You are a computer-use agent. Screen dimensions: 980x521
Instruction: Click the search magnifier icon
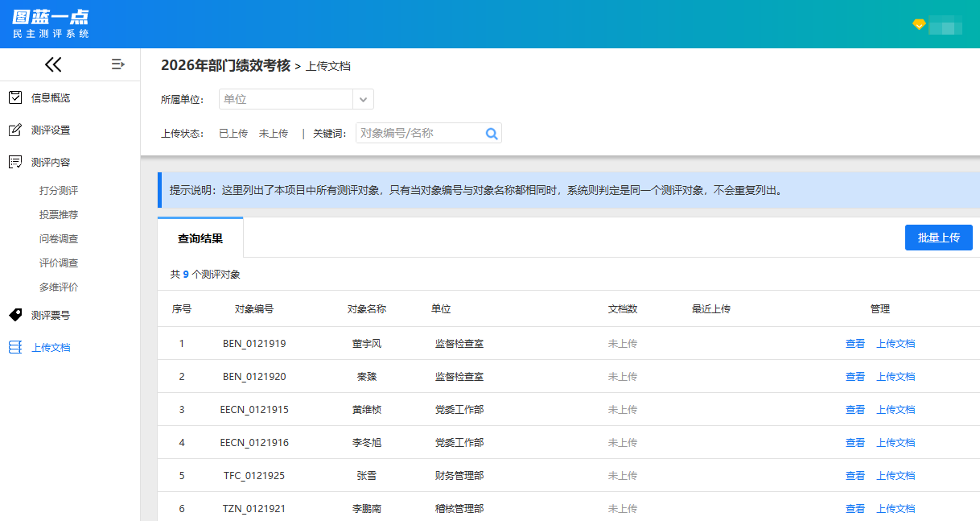click(492, 134)
